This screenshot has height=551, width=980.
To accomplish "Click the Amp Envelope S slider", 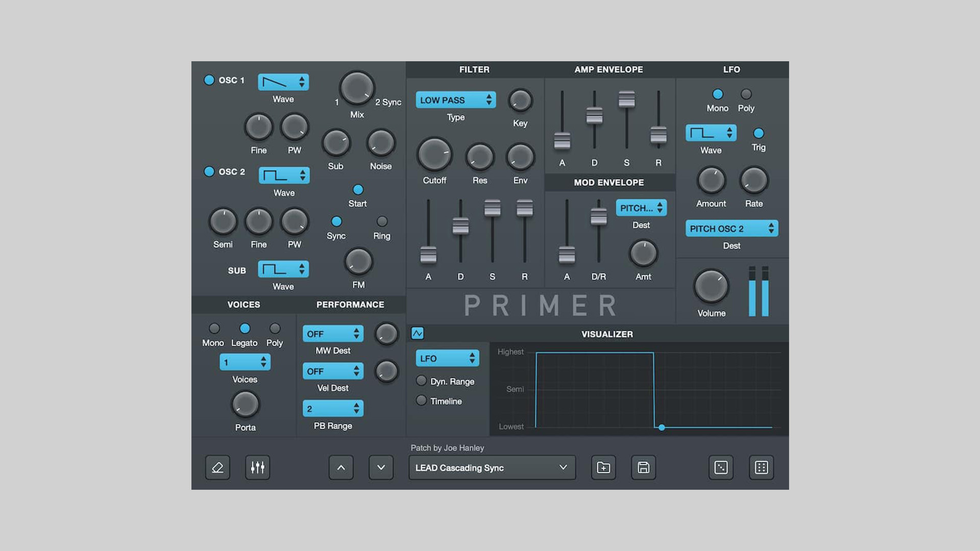I will [x=627, y=99].
